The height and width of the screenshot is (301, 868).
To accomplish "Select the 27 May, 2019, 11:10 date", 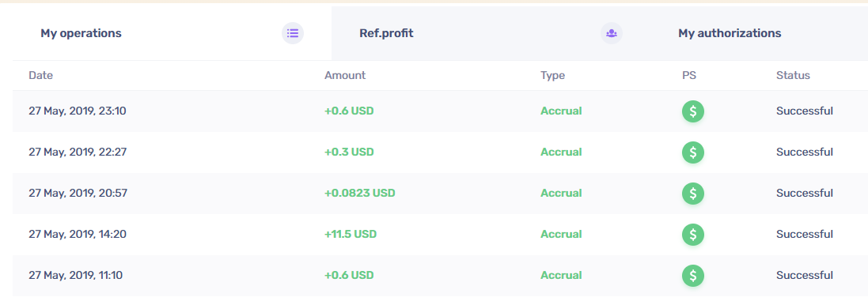I will (78, 275).
